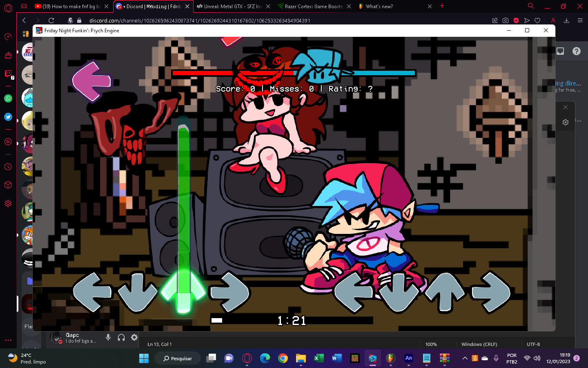Open File Explorer from the taskbar
The width and height of the screenshot is (588, 368).
tap(301, 358)
